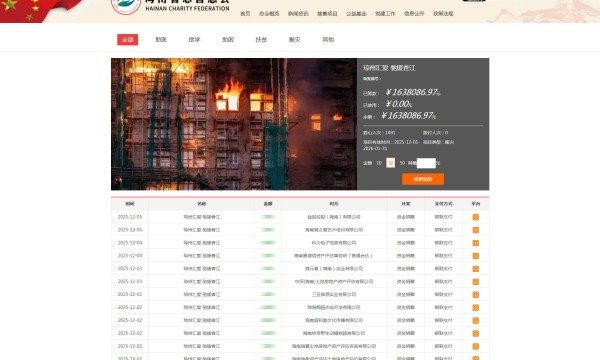Image resolution: width=600 pixels, height=360 pixels.
Task: Open platform icon in 水电开发有限公司 row
Action: point(476,307)
